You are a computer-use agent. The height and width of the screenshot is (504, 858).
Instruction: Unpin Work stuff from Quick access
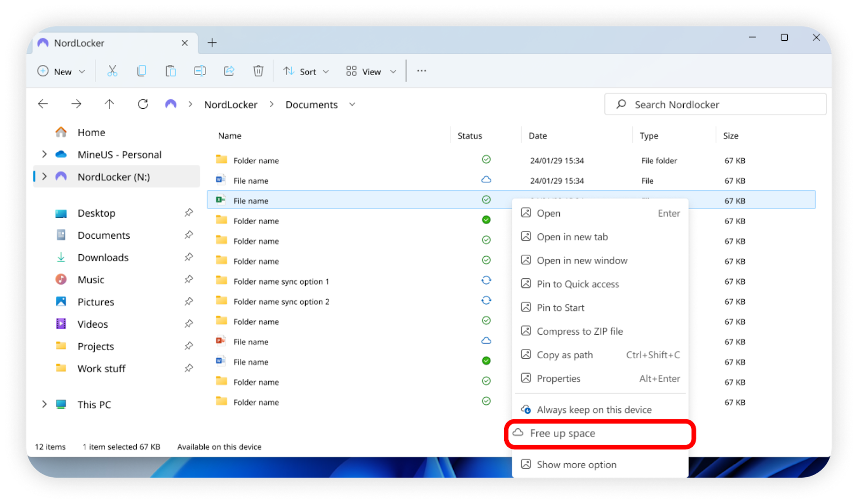pyautogui.click(x=189, y=368)
